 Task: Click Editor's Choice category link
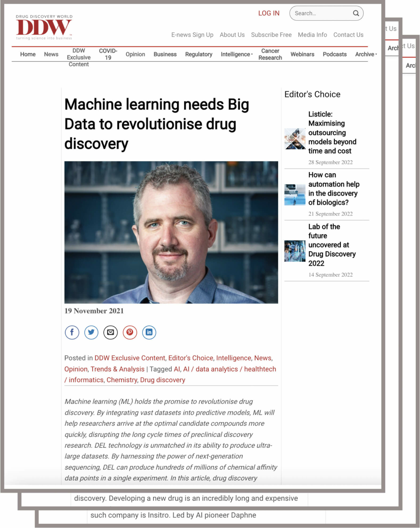coord(190,358)
